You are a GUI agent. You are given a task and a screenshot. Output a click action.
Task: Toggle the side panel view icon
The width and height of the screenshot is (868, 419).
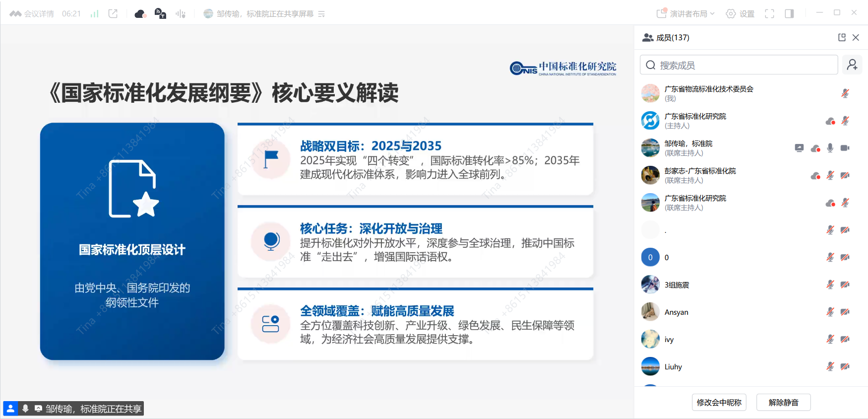pos(789,14)
